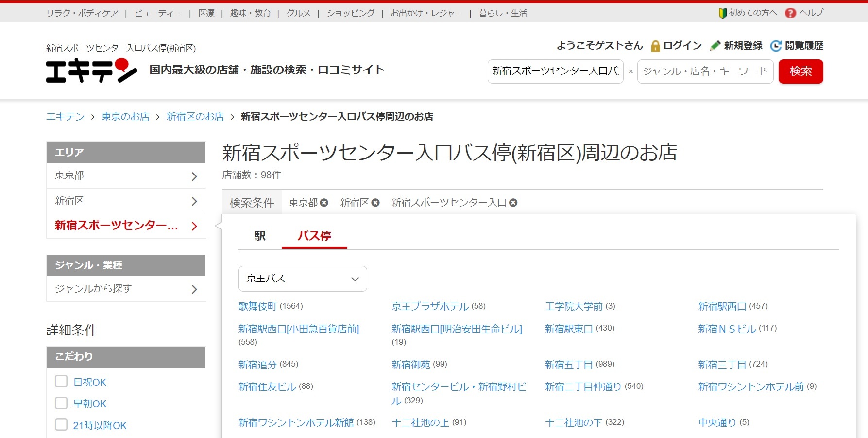868x438 pixels.
Task: Click the 新規登録 text link
Action: pos(743,46)
